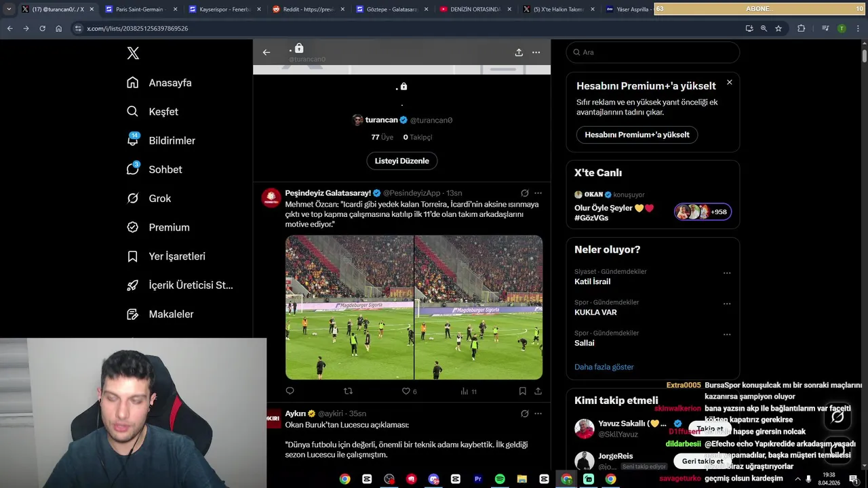Open Makaleler articles
Viewport: 868px width, 488px height.
(x=160, y=314)
